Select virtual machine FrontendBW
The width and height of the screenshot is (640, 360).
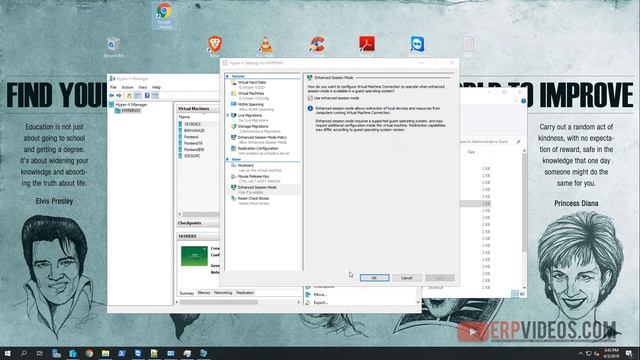(194, 150)
